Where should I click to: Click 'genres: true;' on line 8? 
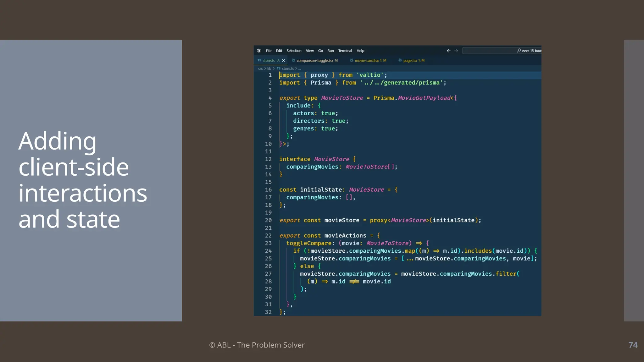pos(315,129)
